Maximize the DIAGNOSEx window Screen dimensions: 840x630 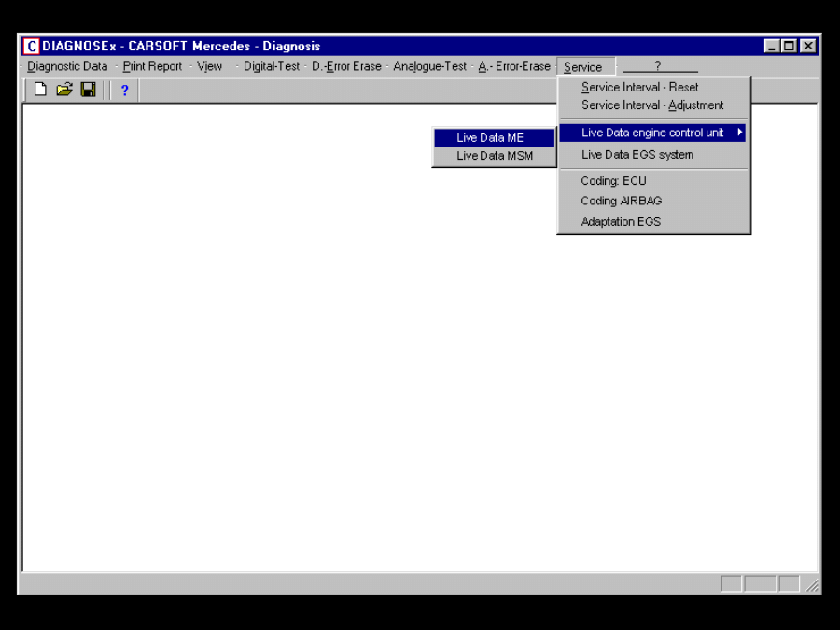click(790, 46)
